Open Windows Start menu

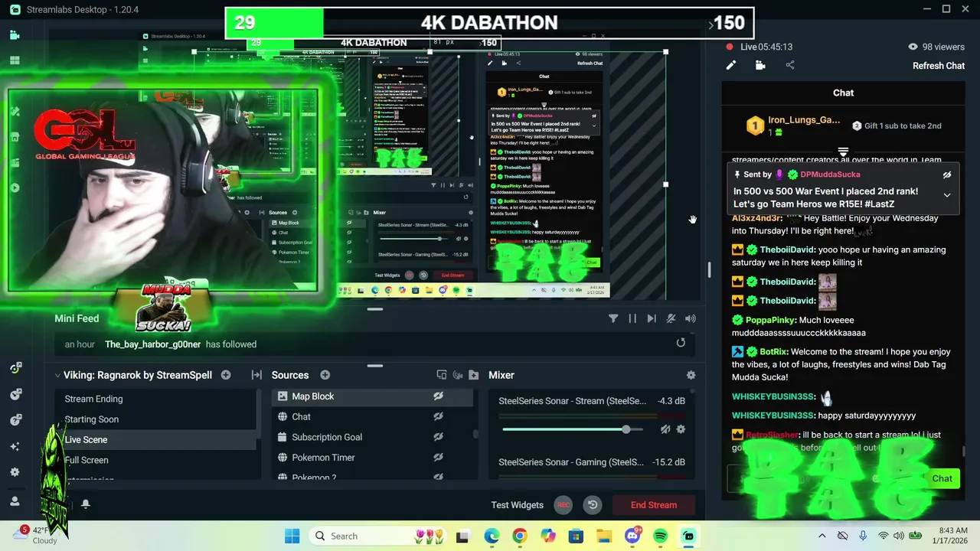point(292,536)
